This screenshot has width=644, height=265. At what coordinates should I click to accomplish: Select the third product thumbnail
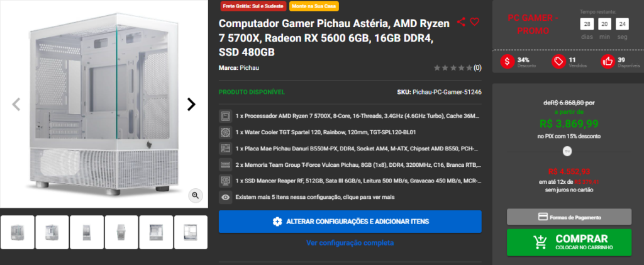[87, 232]
